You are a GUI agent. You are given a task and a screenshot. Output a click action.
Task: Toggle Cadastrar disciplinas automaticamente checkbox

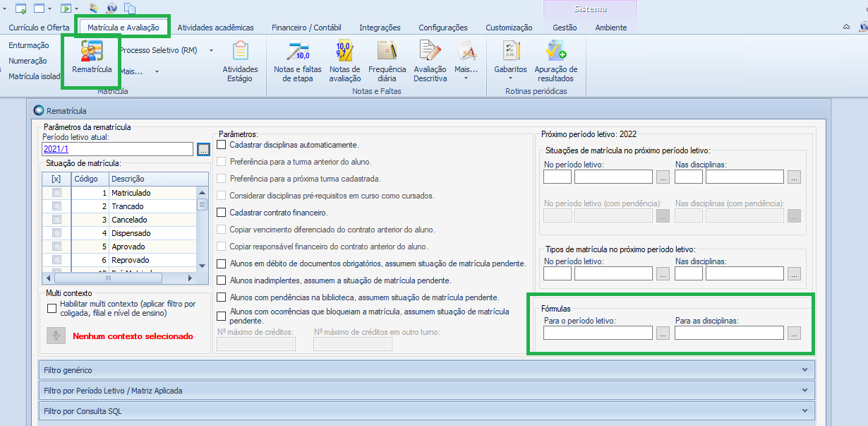point(222,145)
